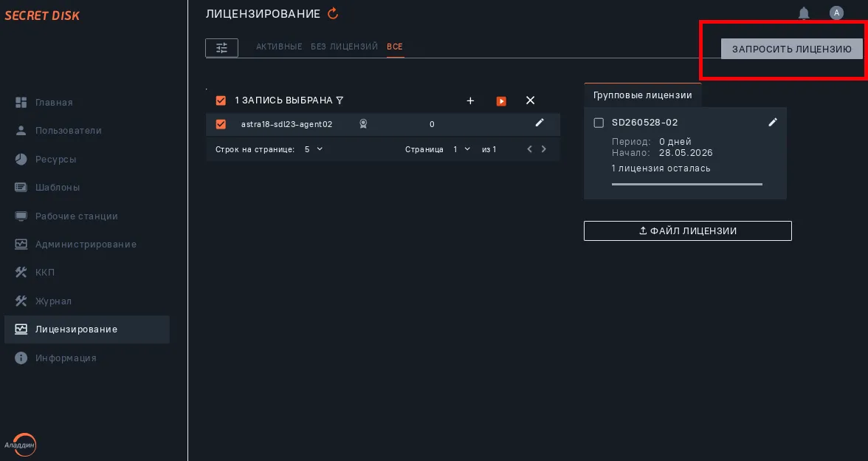Image resolution: width=868 pixels, height=461 pixels.
Task: Go to previous page arrow
Action: click(x=530, y=149)
